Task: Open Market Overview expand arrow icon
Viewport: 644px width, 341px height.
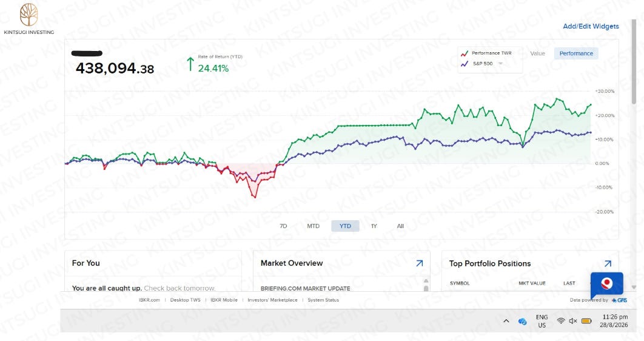Action: click(420, 263)
